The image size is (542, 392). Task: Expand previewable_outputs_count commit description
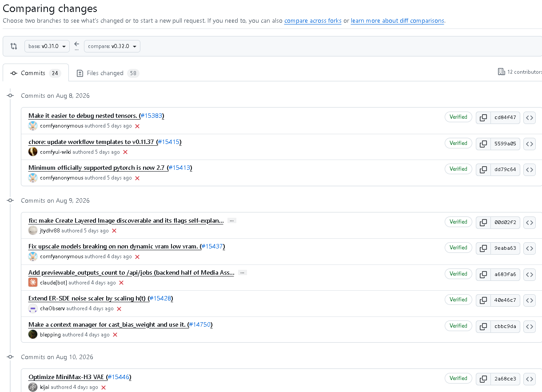[x=242, y=273]
